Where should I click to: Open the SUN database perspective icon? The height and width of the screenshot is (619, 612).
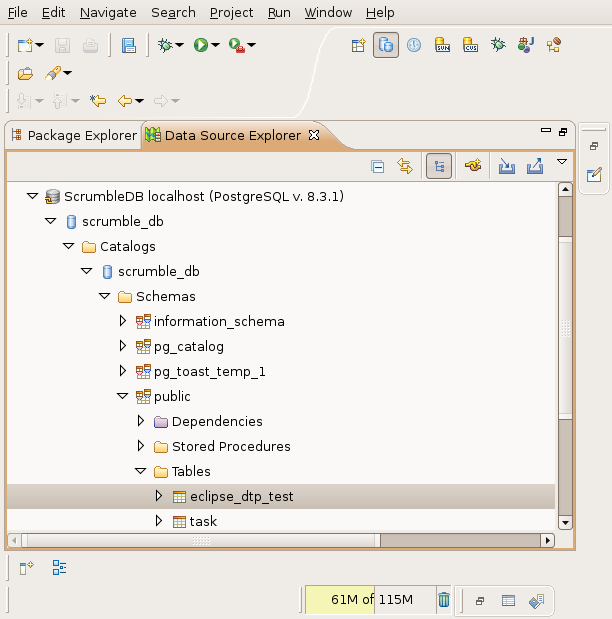(442, 45)
